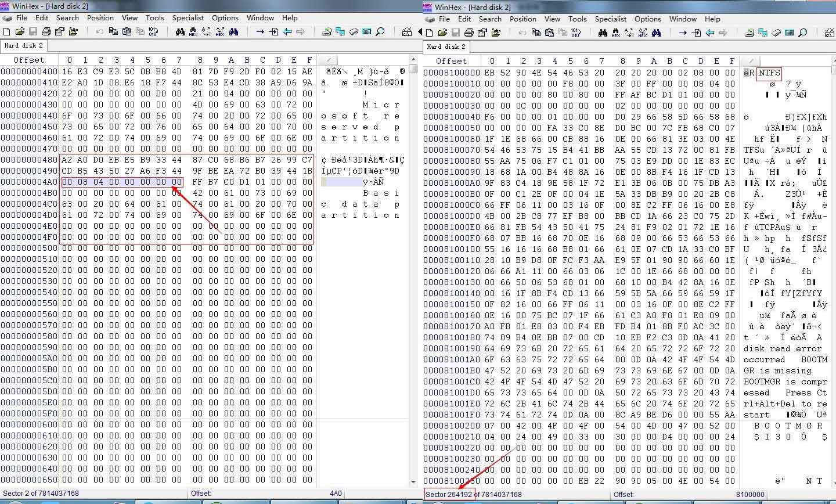Screen dimensions: 836x504
Task: Click Open RAM icon in left WinHex toolbar
Action: [x=354, y=32]
